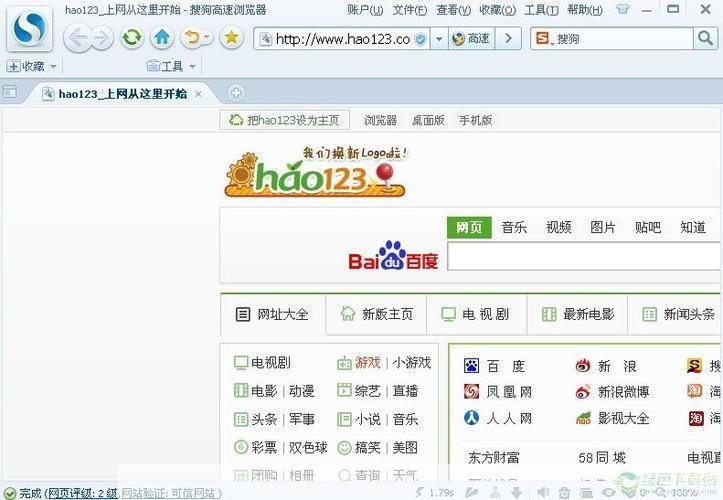Open the 浏览器 link

pos(380,120)
